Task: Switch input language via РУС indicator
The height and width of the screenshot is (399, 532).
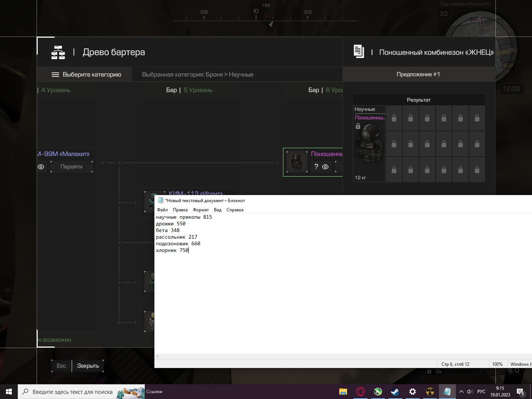Action: (x=481, y=392)
